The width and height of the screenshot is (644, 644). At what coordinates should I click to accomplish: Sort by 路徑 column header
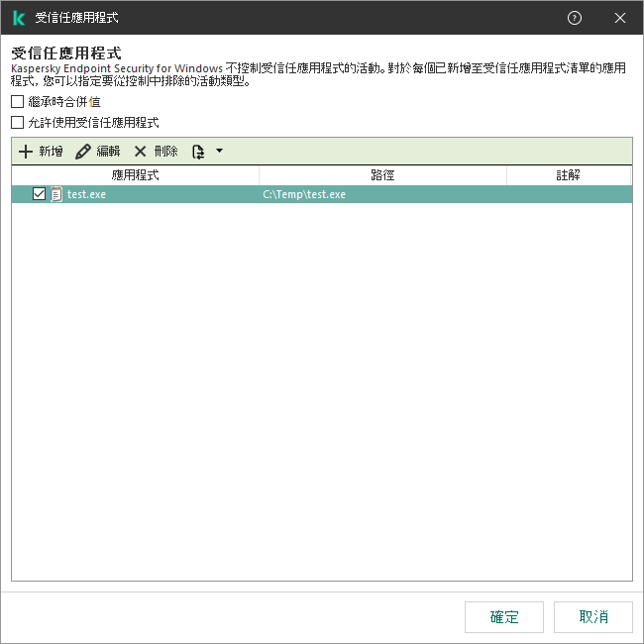[382, 175]
